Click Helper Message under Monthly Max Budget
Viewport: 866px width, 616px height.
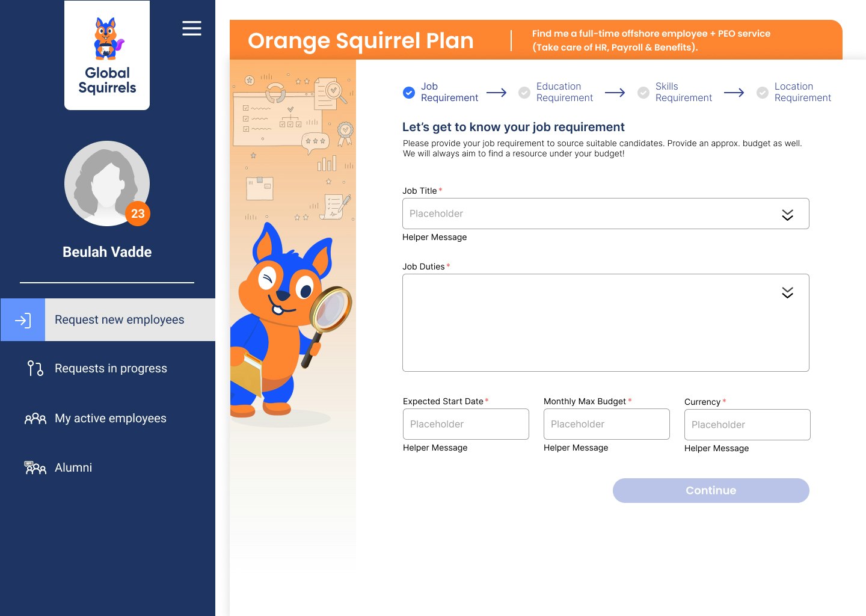click(576, 448)
